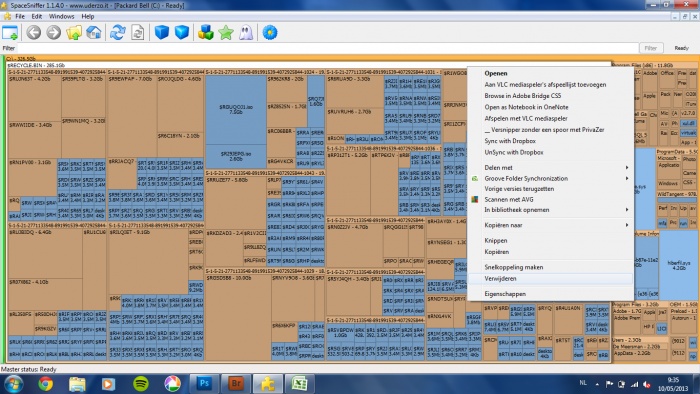This screenshot has height=394, width=700.
Task: Select the hiberfil.sys block in treemap
Action: point(679,265)
